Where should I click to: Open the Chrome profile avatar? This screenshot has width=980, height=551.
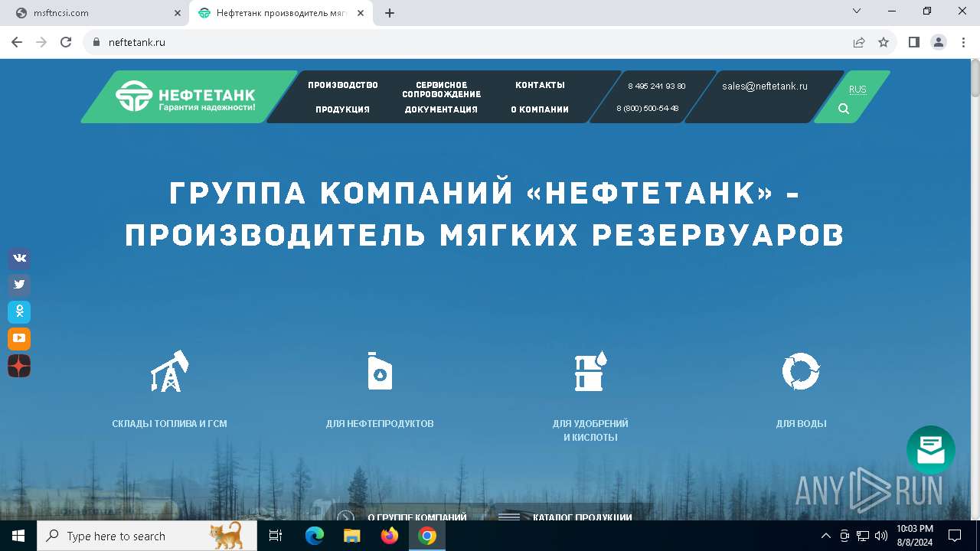click(939, 42)
